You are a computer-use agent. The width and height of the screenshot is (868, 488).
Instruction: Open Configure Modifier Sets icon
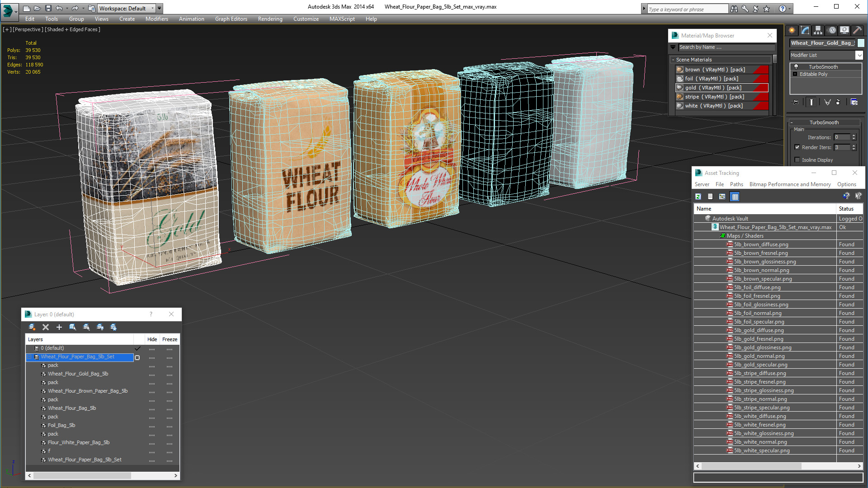point(854,102)
